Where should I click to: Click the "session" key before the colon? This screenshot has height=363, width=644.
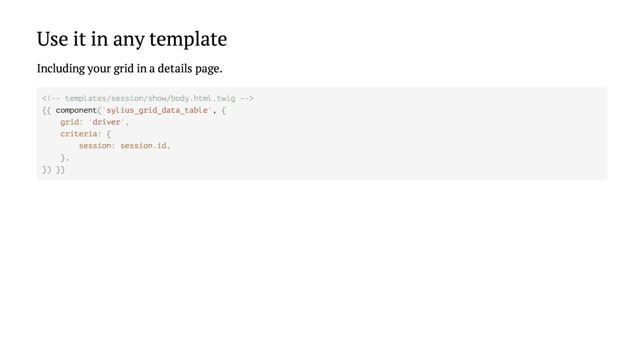95,146
